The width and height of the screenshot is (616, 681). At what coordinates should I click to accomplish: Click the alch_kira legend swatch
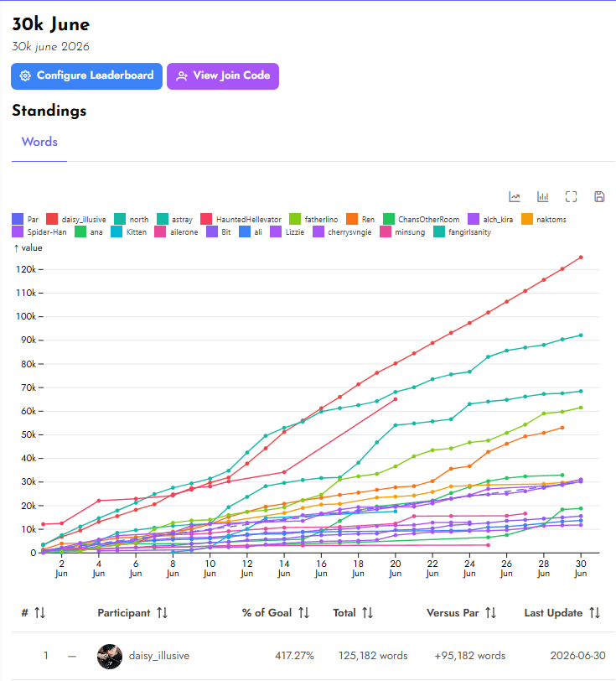coord(474,220)
